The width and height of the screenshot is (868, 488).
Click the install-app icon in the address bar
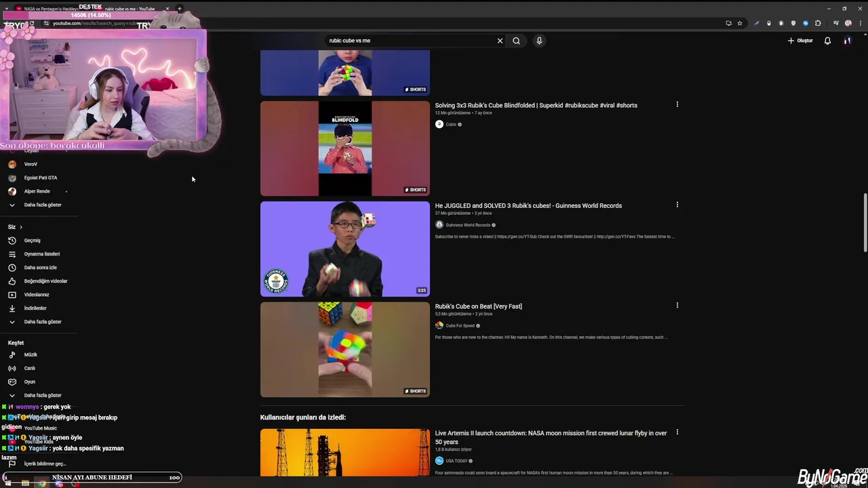click(x=728, y=23)
